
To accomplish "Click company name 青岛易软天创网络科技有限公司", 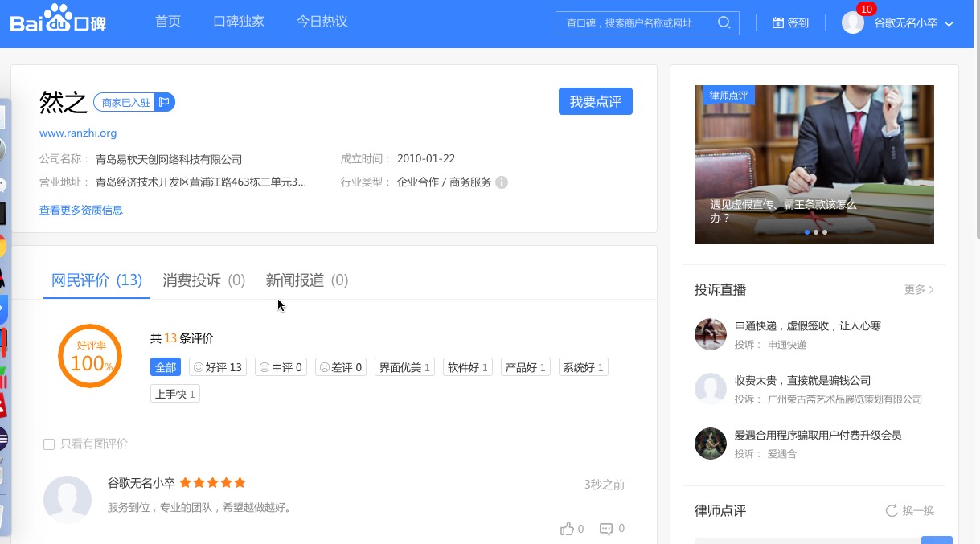I will tap(169, 159).
